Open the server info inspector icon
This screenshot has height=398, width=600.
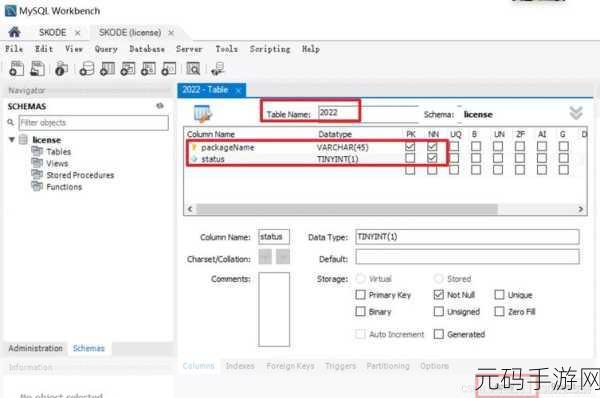point(61,69)
